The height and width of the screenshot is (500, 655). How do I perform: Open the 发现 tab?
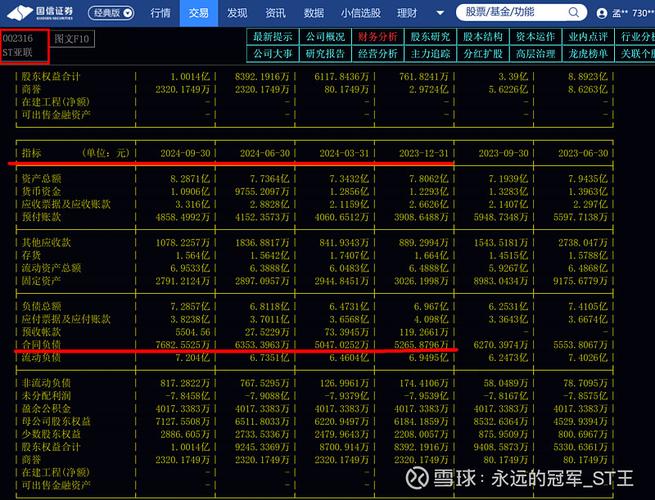point(237,13)
